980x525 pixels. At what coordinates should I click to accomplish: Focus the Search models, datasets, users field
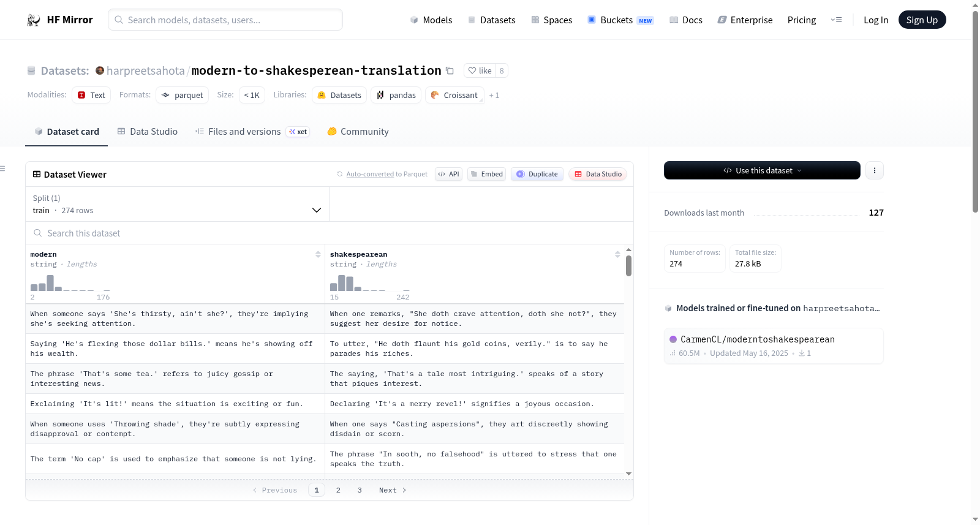(225, 20)
